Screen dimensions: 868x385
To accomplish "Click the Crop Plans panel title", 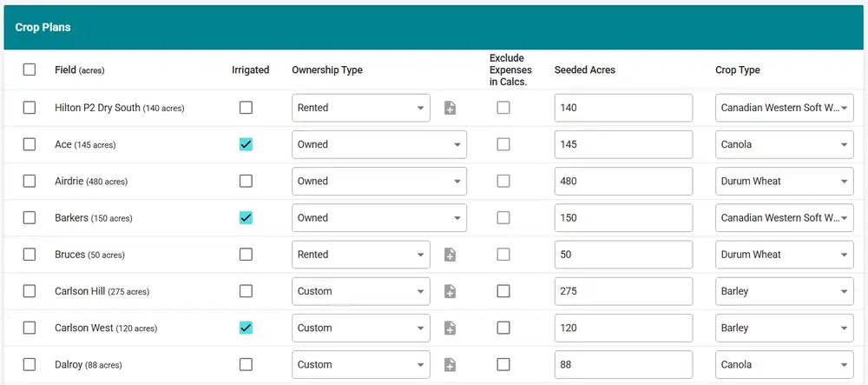I will (43, 27).
